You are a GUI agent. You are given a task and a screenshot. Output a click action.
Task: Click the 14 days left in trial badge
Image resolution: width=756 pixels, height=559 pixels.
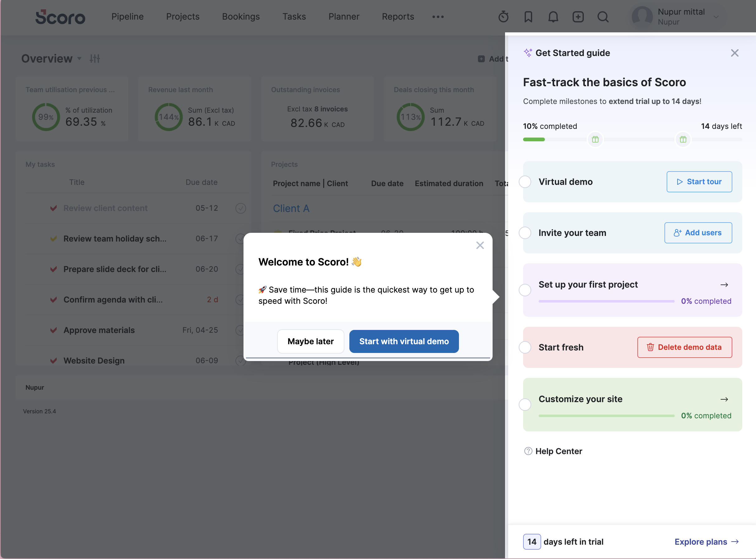pos(532,542)
